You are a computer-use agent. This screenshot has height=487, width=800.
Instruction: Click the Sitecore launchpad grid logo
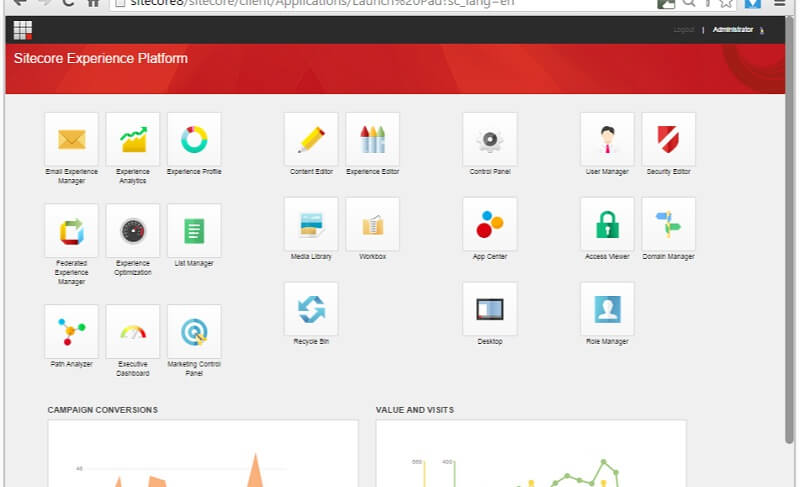click(x=22, y=30)
